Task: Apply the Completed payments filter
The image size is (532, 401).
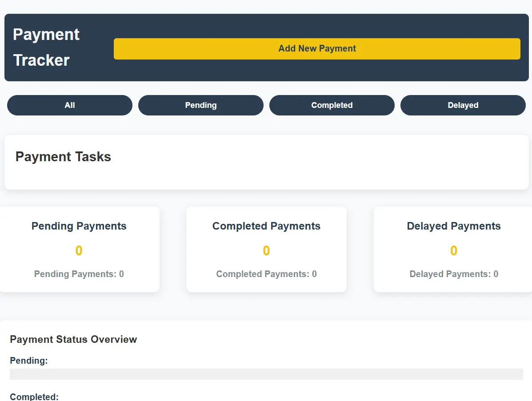Action: pos(332,105)
